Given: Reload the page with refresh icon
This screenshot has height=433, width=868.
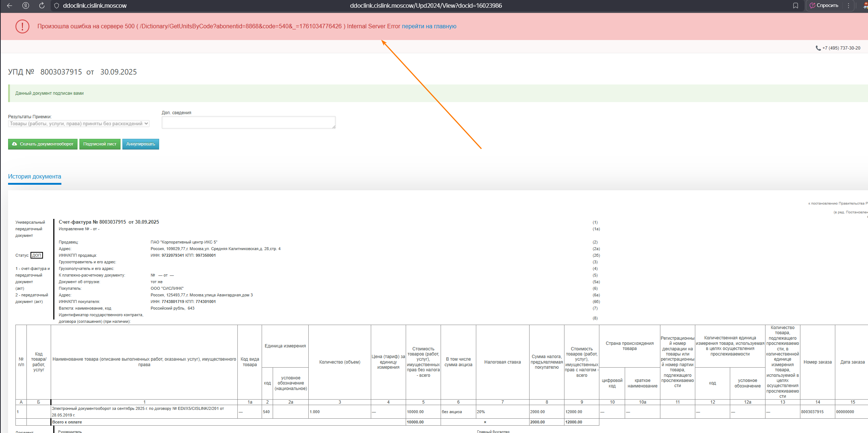Looking at the screenshot, I should 42,6.
